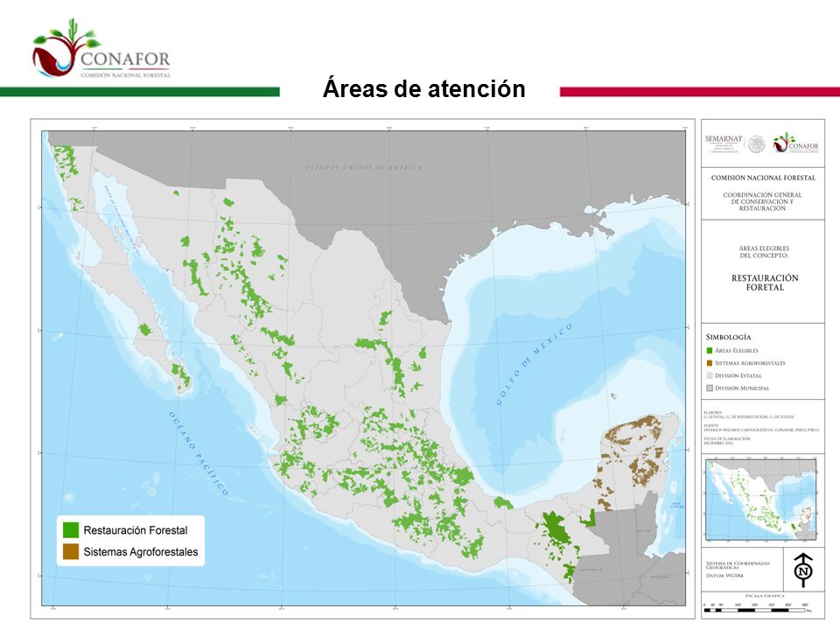Click 'Restauración Forestal' label in map legend
This screenshot has width=840, height=630.
[x=136, y=530]
